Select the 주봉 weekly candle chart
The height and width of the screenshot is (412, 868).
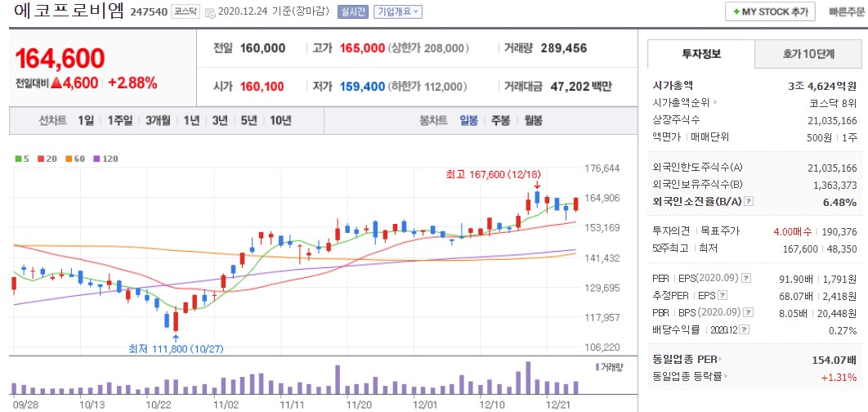click(x=500, y=120)
